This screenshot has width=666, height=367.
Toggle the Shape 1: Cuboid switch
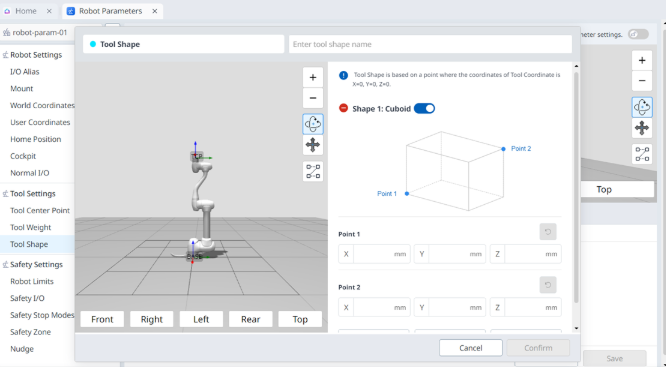click(x=424, y=108)
